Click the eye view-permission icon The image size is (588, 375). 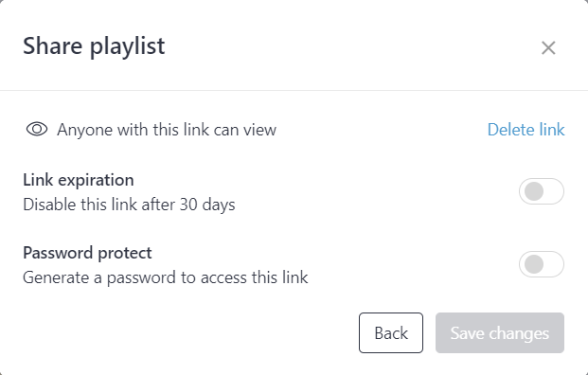click(37, 130)
